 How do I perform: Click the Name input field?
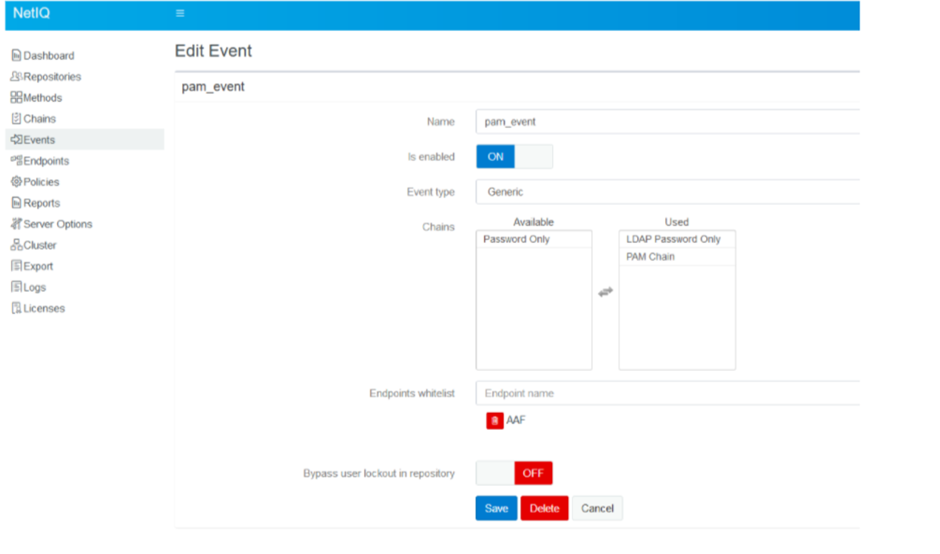668,122
